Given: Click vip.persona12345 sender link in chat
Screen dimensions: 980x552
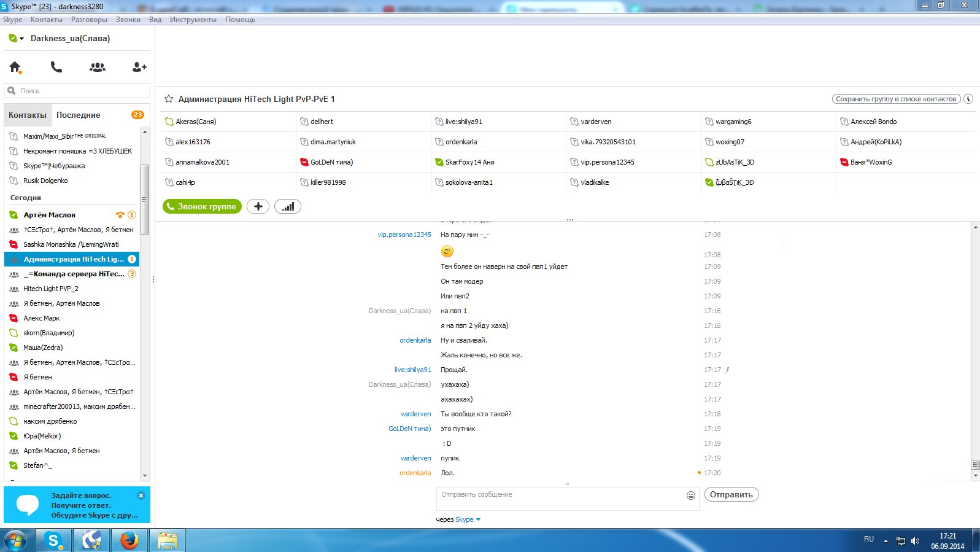Looking at the screenshot, I should coord(404,235).
